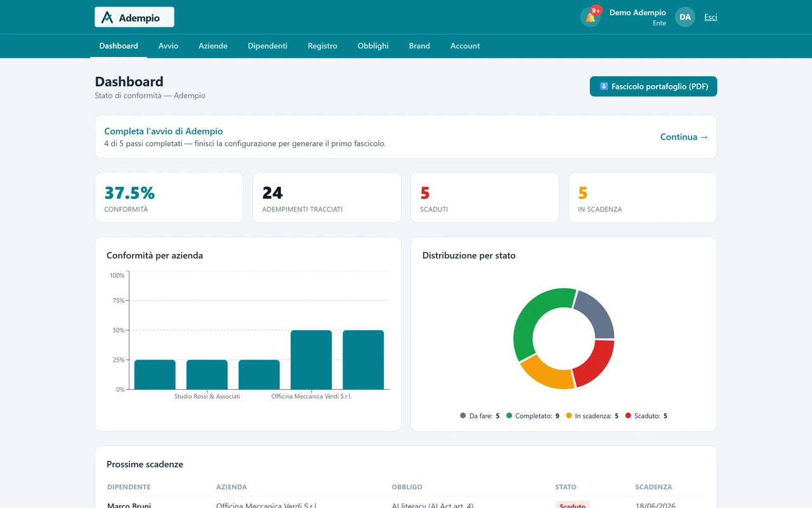Go to the Aziende tab
Viewport: 812px width, 508px height.
coord(213,46)
